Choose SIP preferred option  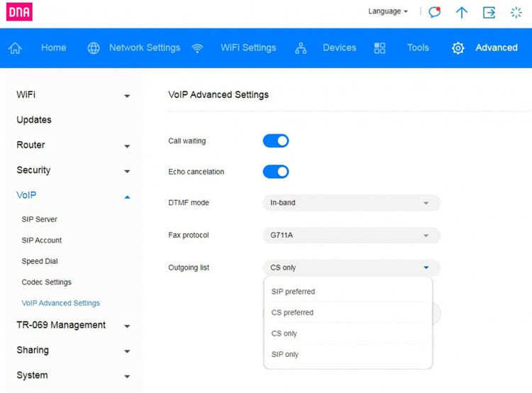pos(348,292)
